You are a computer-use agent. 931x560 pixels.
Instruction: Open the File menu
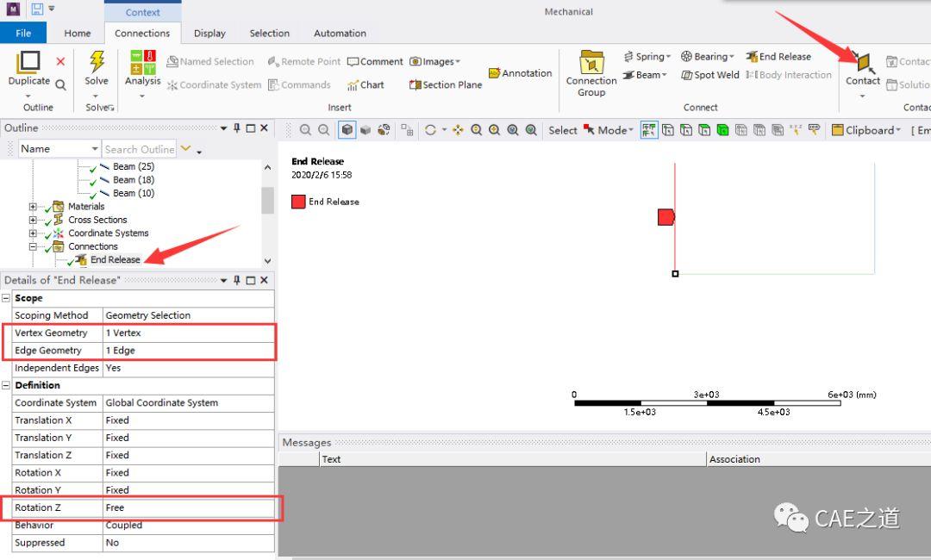click(x=23, y=34)
